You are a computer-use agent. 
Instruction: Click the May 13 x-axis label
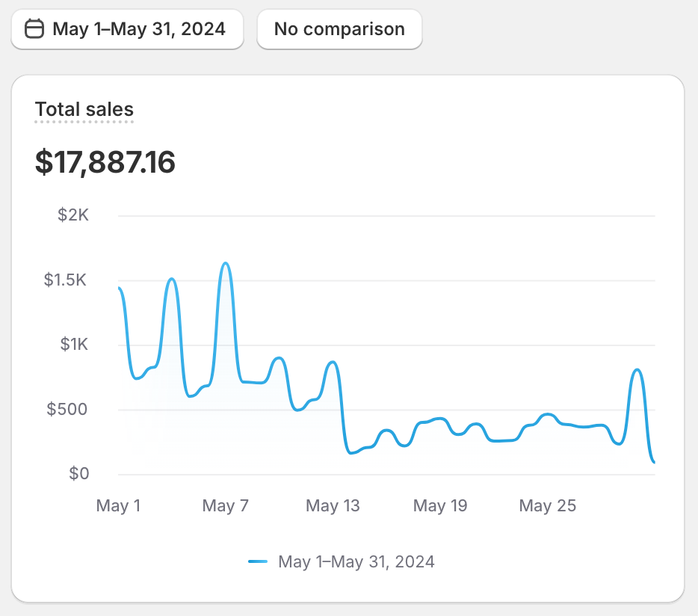[333, 506]
